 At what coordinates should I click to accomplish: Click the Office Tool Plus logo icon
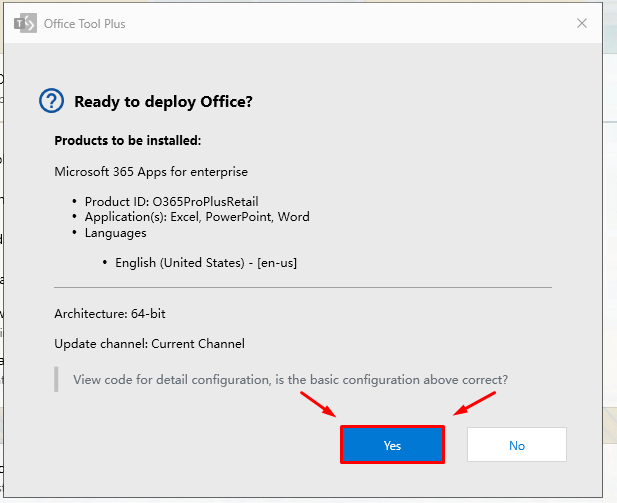[25, 23]
